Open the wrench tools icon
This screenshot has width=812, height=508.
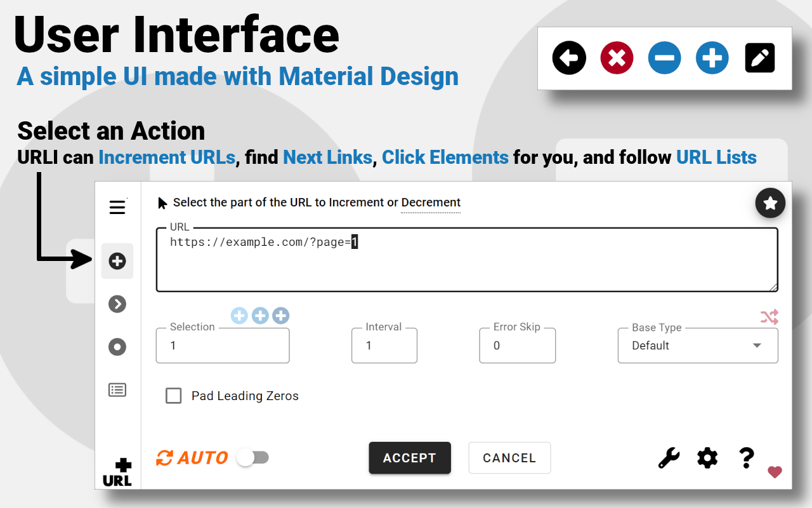[x=668, y=457]
